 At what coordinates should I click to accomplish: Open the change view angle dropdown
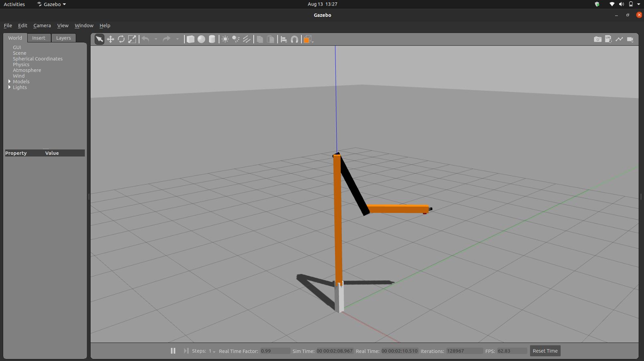point(308,39)
